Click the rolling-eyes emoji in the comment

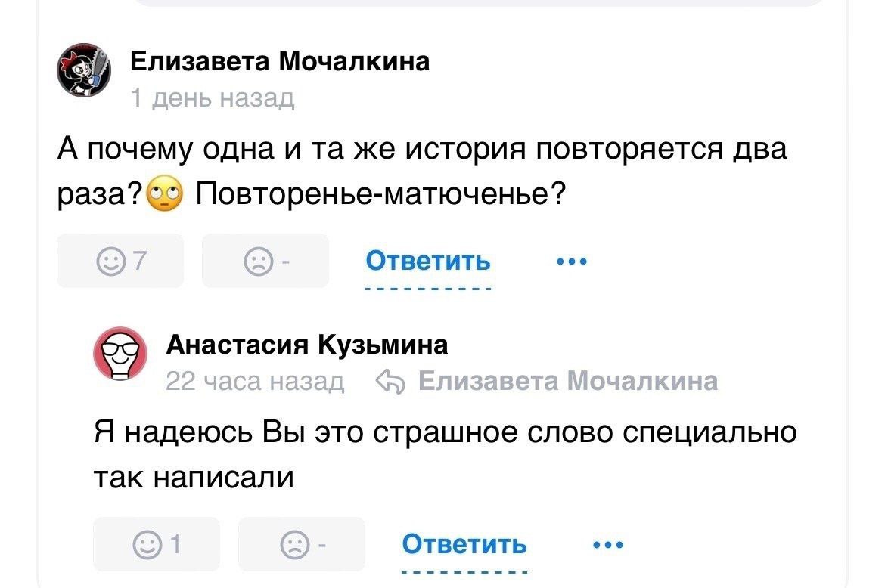[x=164, y=195]
